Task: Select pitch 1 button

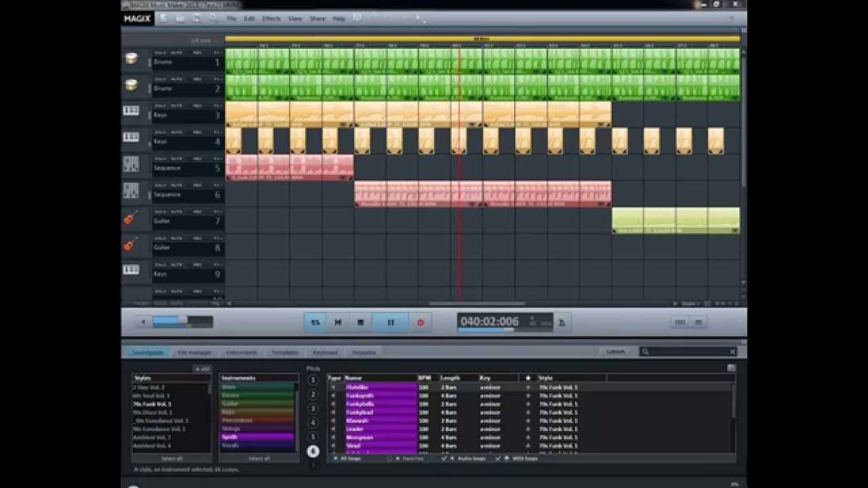Action: tap(313, 380)
